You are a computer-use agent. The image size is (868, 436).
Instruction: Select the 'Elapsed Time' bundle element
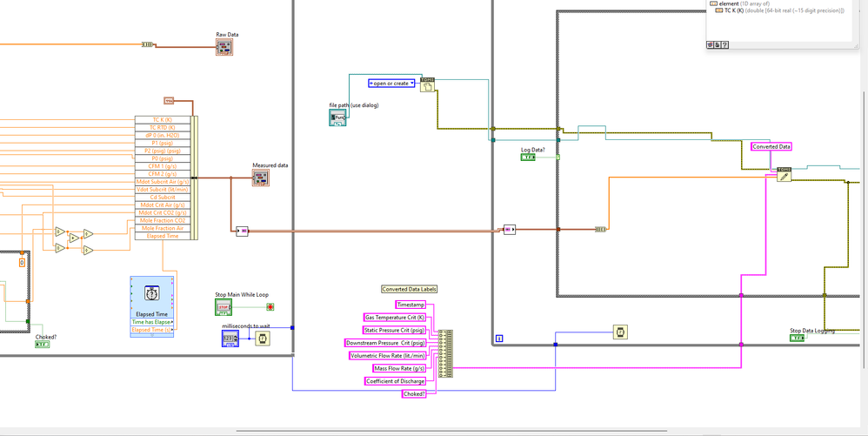click(x=162, y=236)
